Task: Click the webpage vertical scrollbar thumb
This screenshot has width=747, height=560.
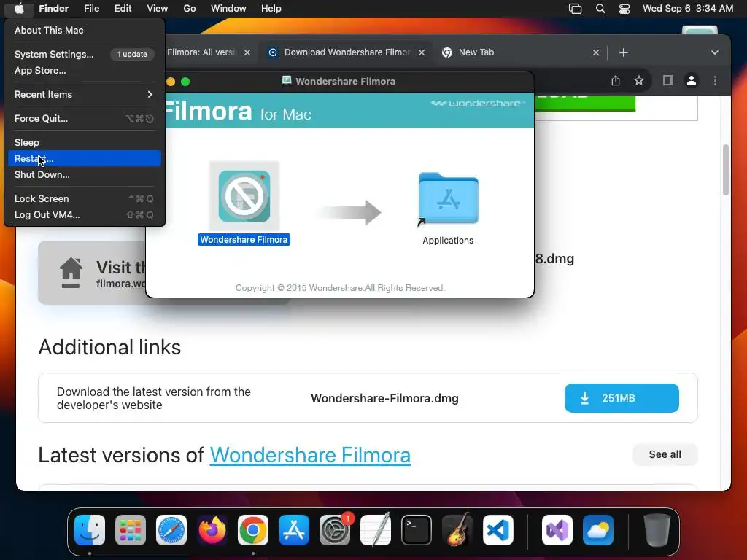Action: point(726,169)
